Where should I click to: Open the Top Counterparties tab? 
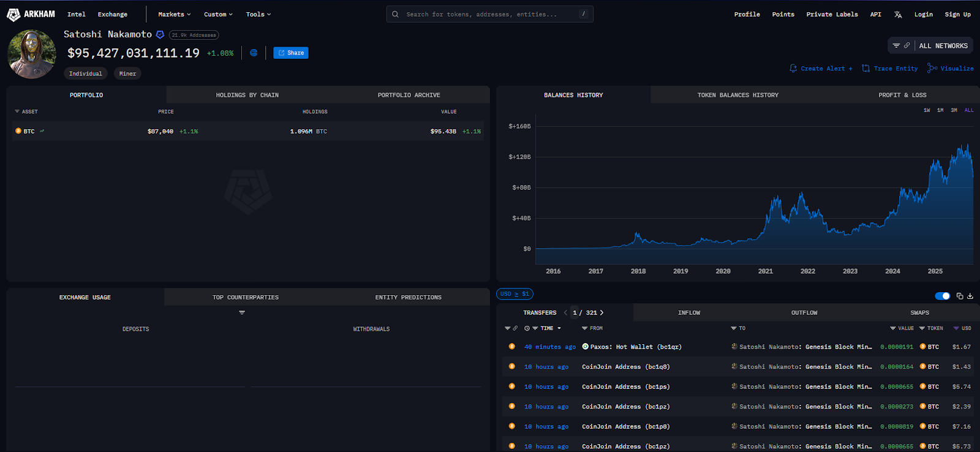[x=246, y=297]
